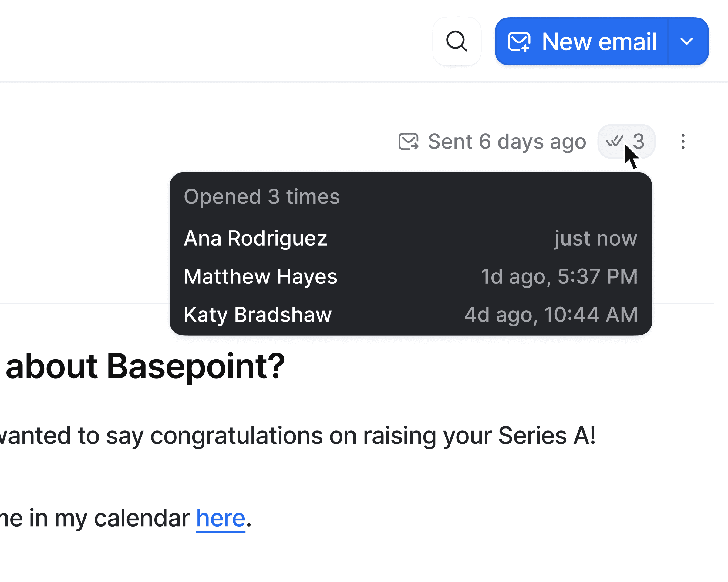Click the open count number 3
This screenshot has width=728, height=582.
pyautogui.click(x=639, y=141)
